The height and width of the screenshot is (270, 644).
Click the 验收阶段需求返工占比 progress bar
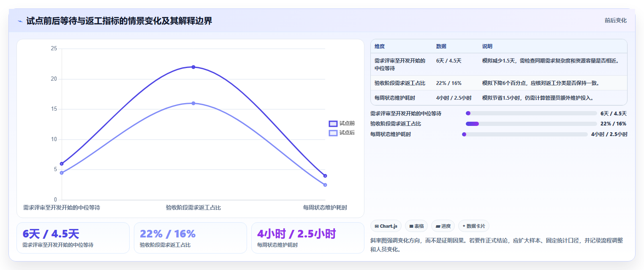point(531,124)
